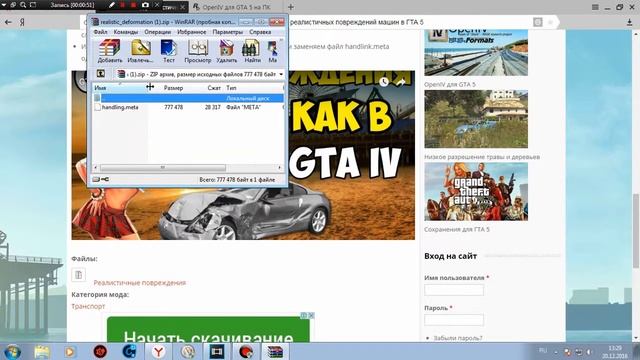Switch to the OpenIV для GTA 5 tab
The image size is (640, 360).
pyautogui.click(x=236, y=7)
